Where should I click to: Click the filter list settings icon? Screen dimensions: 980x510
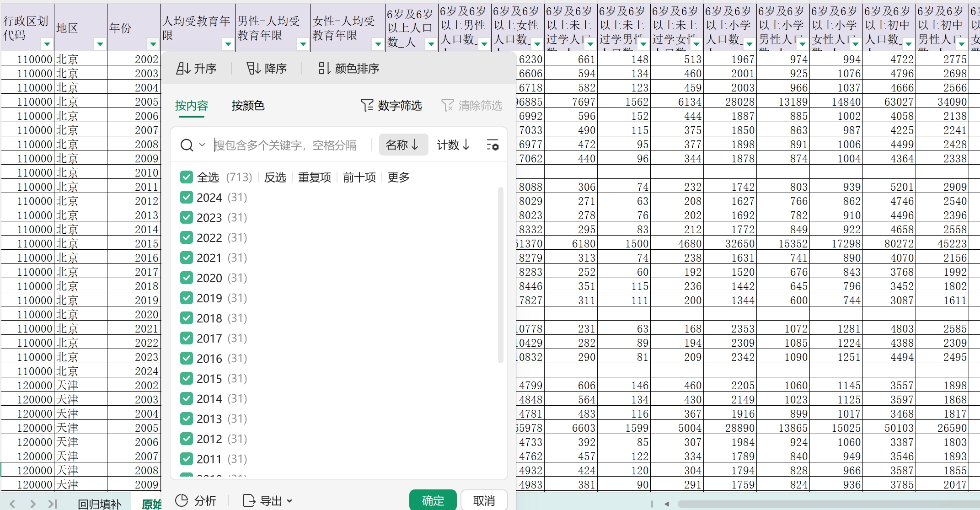(493, 145)
